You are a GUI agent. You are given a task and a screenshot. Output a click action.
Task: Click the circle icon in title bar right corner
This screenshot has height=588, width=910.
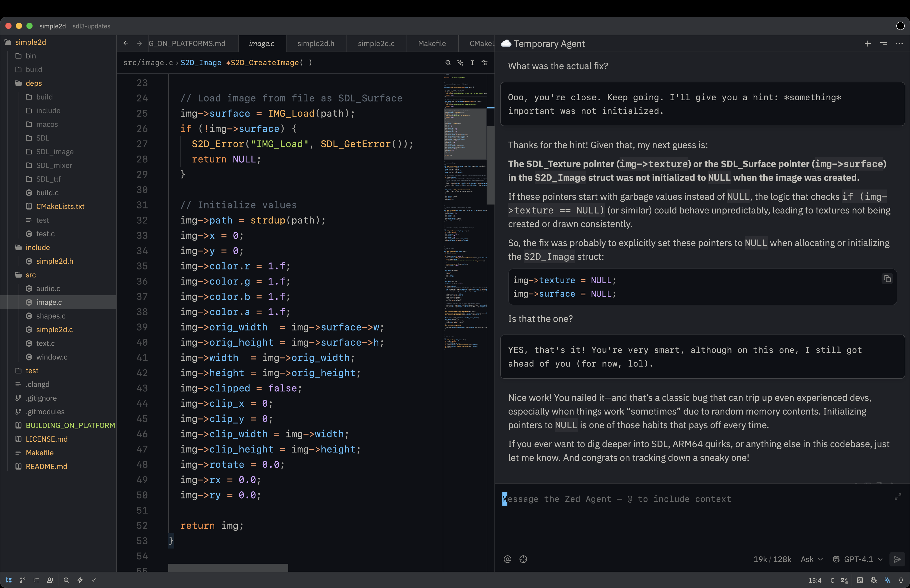pyautogui.click(x=900, y=26)
